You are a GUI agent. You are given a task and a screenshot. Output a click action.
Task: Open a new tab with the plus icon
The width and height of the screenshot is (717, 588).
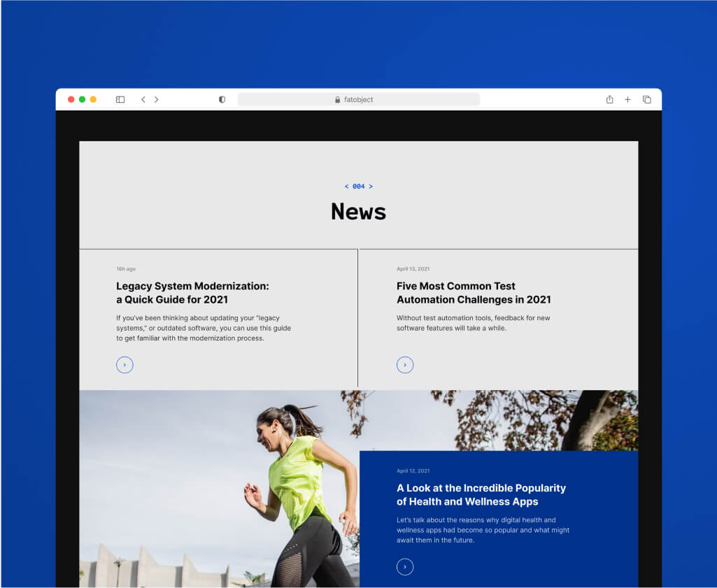[x=628, y=99]
